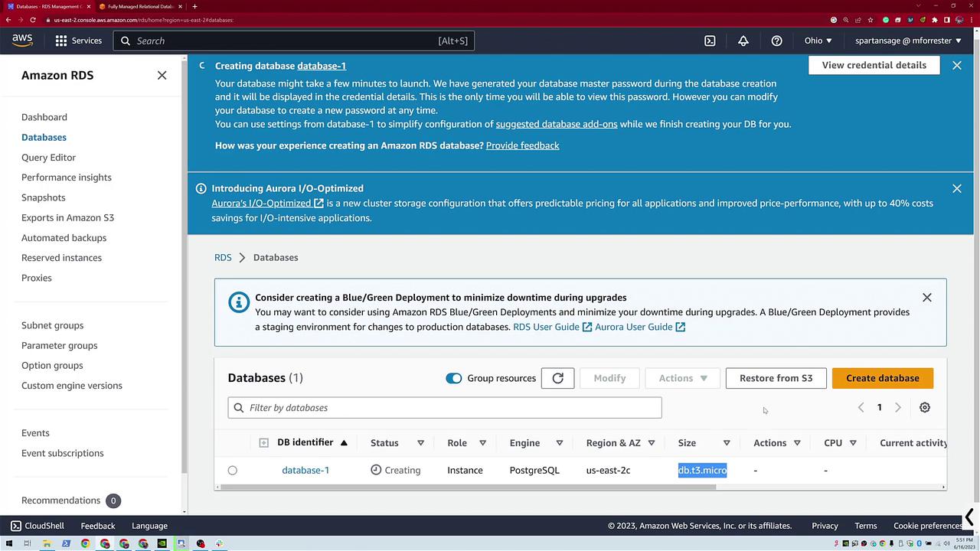The width and height of the screenshot is (980, 551).
Task: Click the browser back arrow
Action: coord(8,20)
